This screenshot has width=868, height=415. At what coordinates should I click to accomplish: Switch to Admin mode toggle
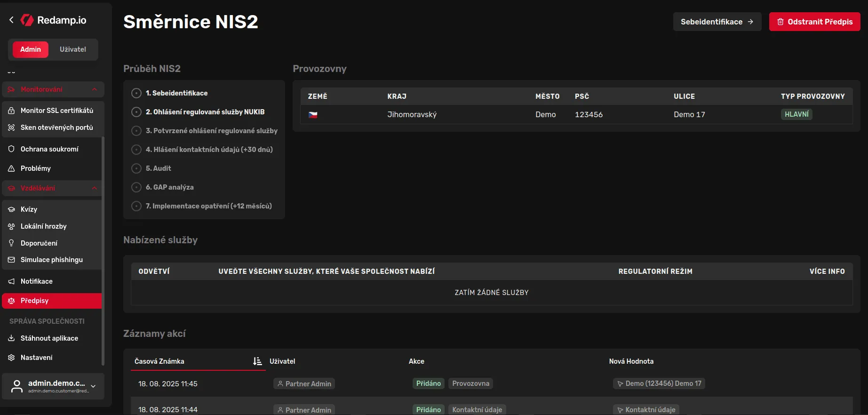click(31, 49)
